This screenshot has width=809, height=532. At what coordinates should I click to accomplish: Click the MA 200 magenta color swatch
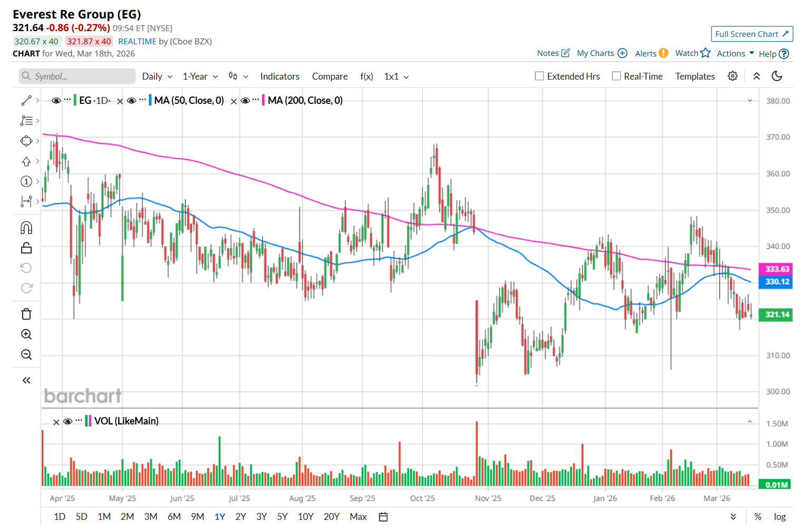point(263,100)
